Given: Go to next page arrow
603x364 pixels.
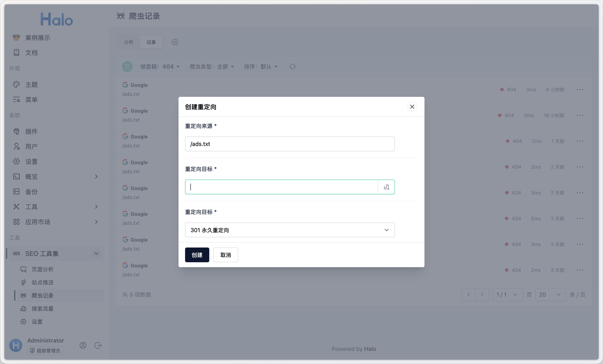Looking at the screenshot, I should pyautogui.click(x=482, y=295).
